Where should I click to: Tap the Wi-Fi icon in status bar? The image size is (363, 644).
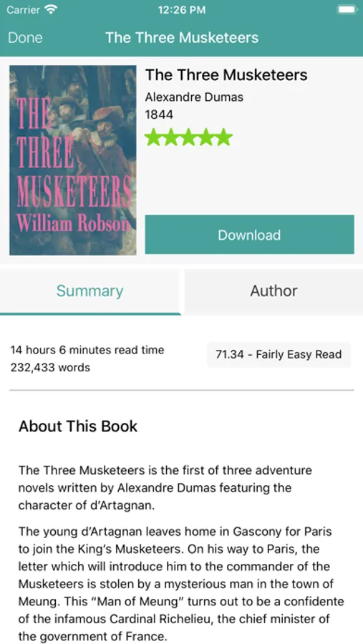(51, 10)
